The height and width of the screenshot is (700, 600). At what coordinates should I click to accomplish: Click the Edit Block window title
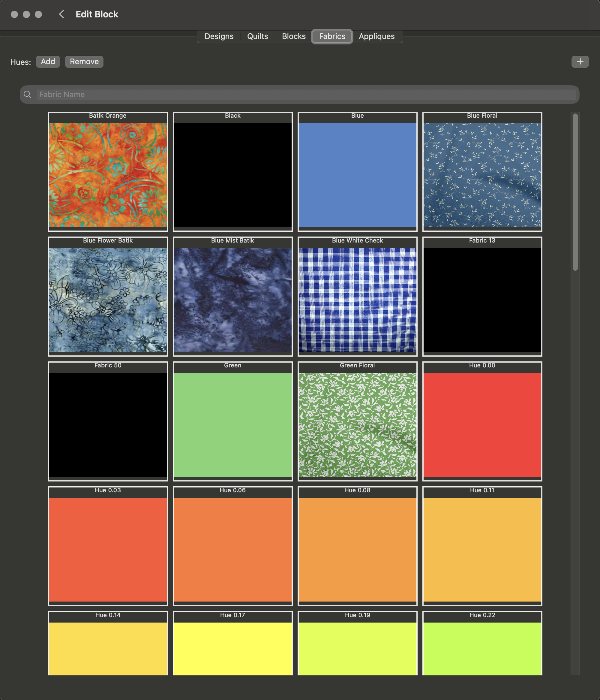(x=97, y=14)
